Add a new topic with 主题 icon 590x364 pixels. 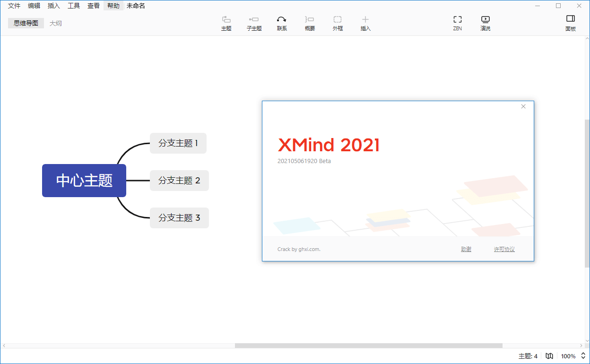(226, 23)
